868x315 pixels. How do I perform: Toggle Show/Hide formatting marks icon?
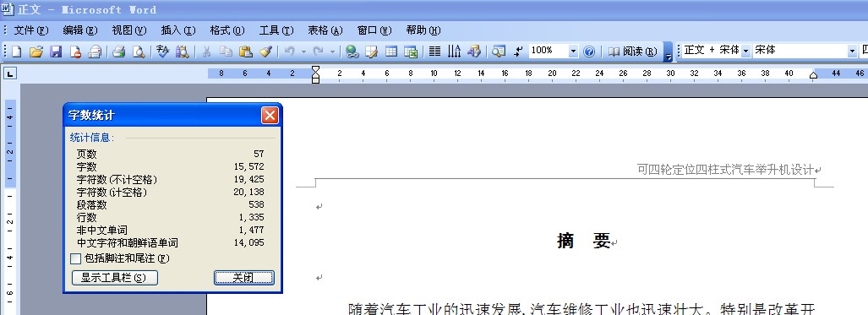coord(517,52)
